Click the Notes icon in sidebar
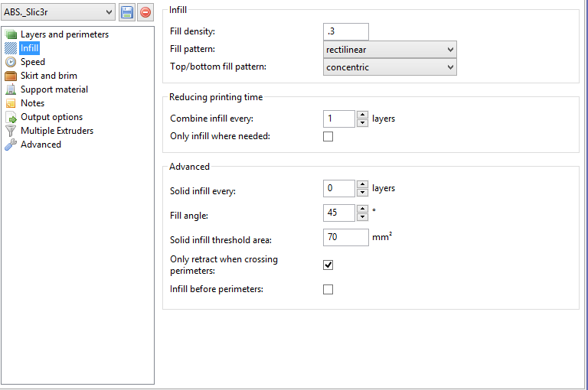This screenshot has width=588, height=390. pyautogui.click(x=11, y=103)
